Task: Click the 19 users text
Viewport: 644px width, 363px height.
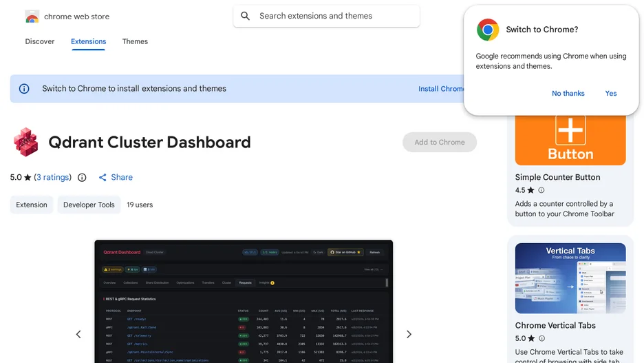Action: (140, 205)
